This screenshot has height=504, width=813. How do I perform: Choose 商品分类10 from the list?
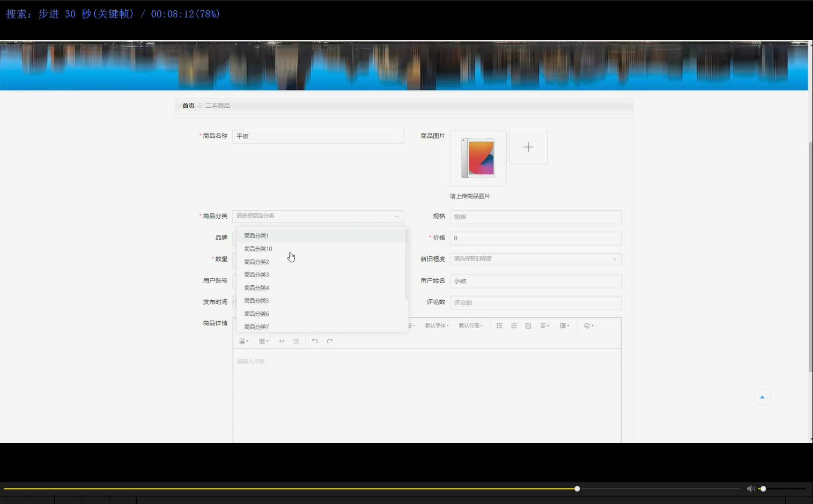pyautogui.click(x=321, y=249)
